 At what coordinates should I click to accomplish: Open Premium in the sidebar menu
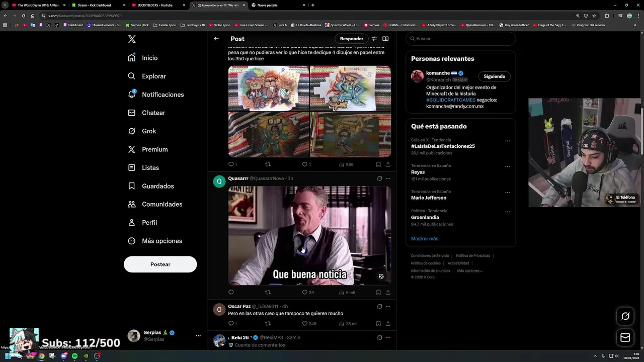147,149
